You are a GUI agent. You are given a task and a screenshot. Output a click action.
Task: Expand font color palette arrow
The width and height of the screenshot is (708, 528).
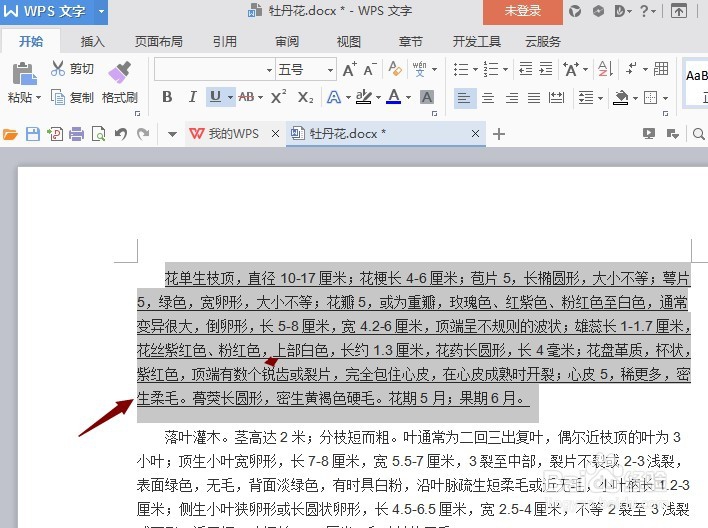(x=408, y=97)
